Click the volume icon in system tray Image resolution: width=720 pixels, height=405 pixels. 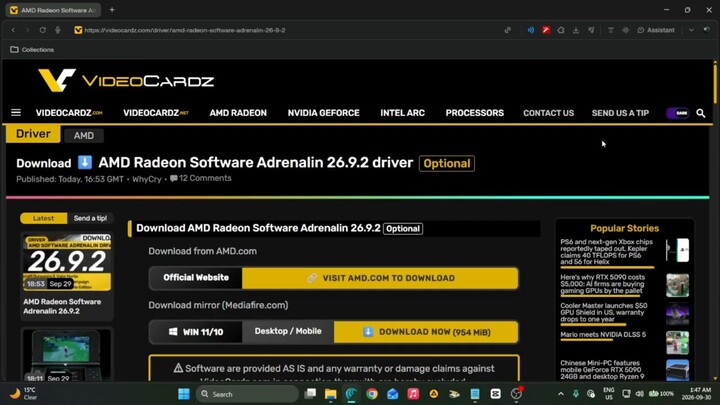point(640,394)
